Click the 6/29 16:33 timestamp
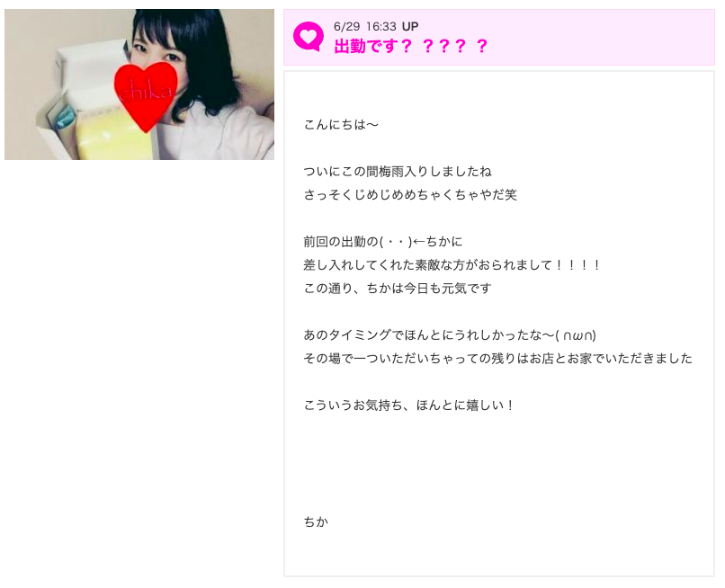725x588 pixels. 365,26
